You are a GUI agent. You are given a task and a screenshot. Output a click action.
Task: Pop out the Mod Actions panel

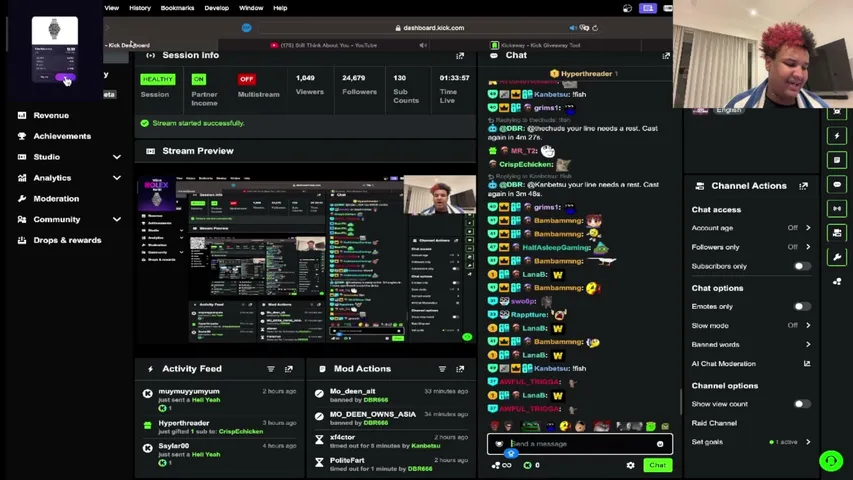tap(460, 369)
